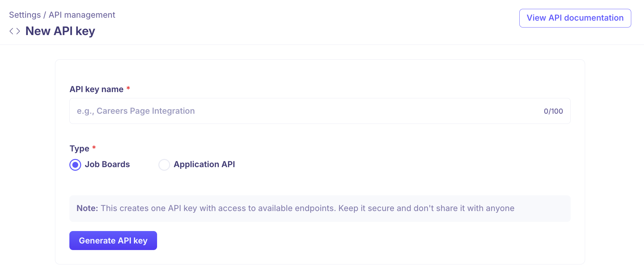Screen dimensions: 644x272
Task: Go to Settings in the breadcrumb
Action: 25,15
